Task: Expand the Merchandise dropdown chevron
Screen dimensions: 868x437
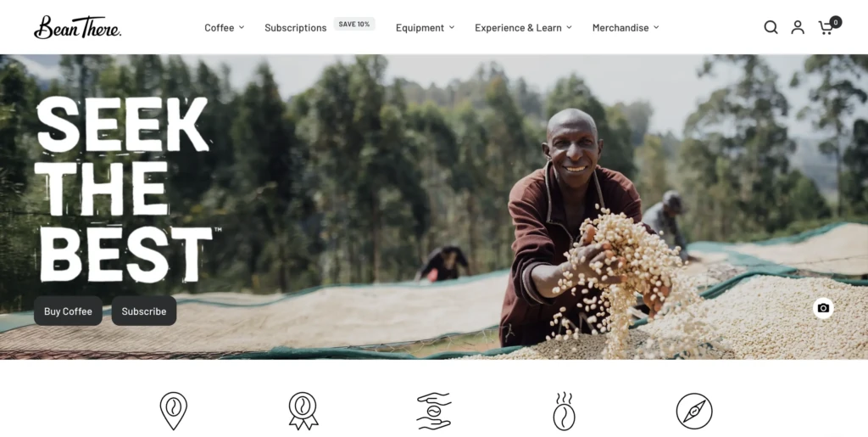Action: [x=657, y=27]
